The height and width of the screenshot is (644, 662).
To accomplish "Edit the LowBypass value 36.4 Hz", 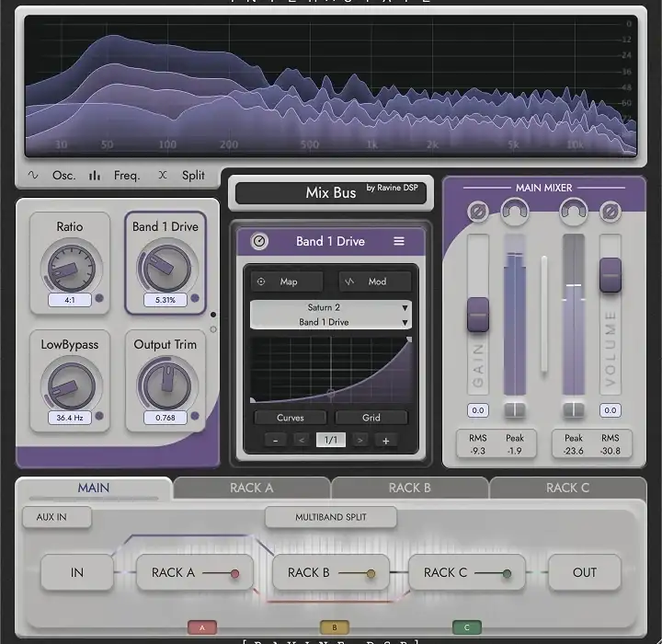I will click(x=70, y=418).
